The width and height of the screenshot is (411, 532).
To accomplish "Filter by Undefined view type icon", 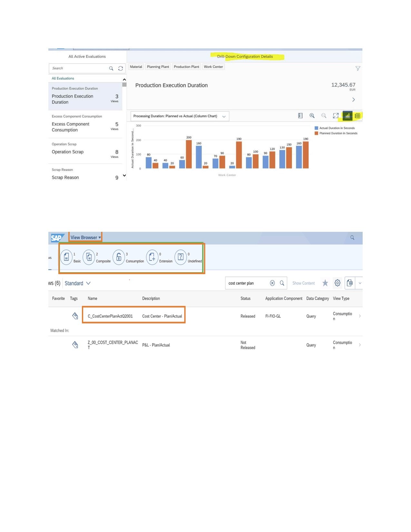I will pos(181,257).
